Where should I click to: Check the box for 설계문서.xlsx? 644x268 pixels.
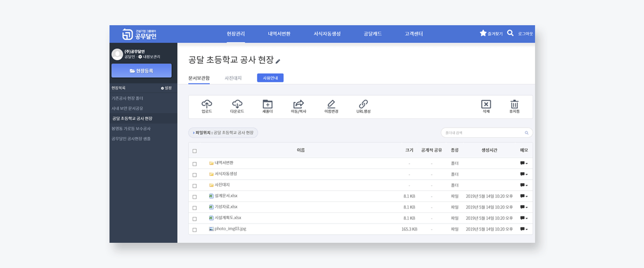click(194, 197)
